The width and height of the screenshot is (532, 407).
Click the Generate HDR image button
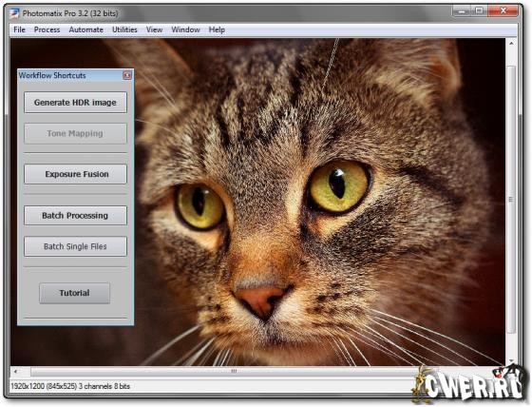click(75, 103)
